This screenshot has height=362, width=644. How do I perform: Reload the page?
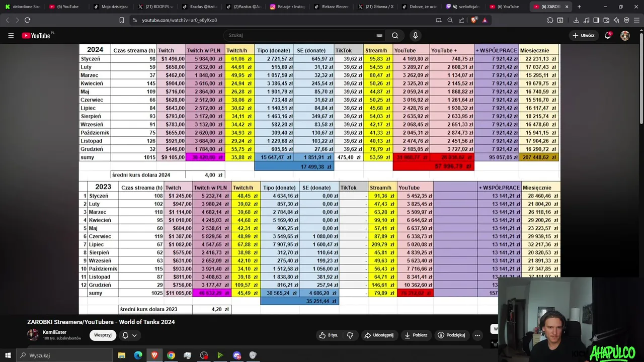pyautogui.click(x=27, y=20)
